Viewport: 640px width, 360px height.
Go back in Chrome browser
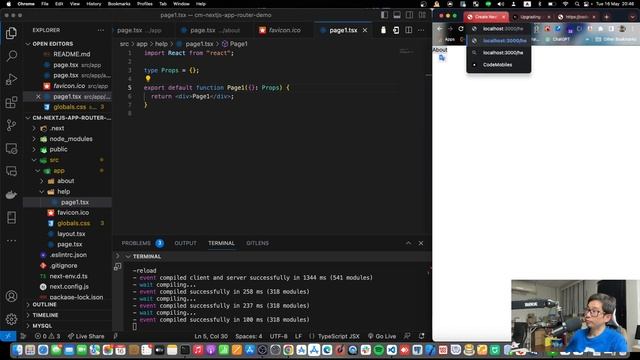coord(440,29)
